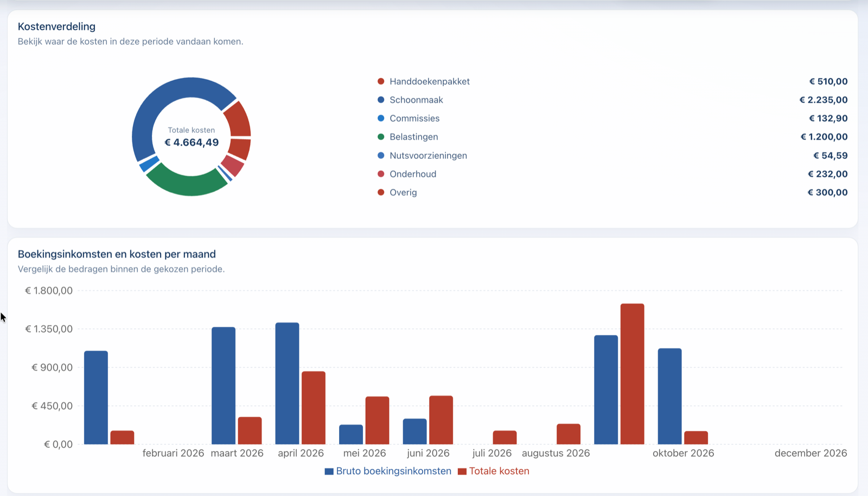868x496 pixels.
Task: Click the december 2026 axis label
Action: pyautogui.click(x=810, y=453)
